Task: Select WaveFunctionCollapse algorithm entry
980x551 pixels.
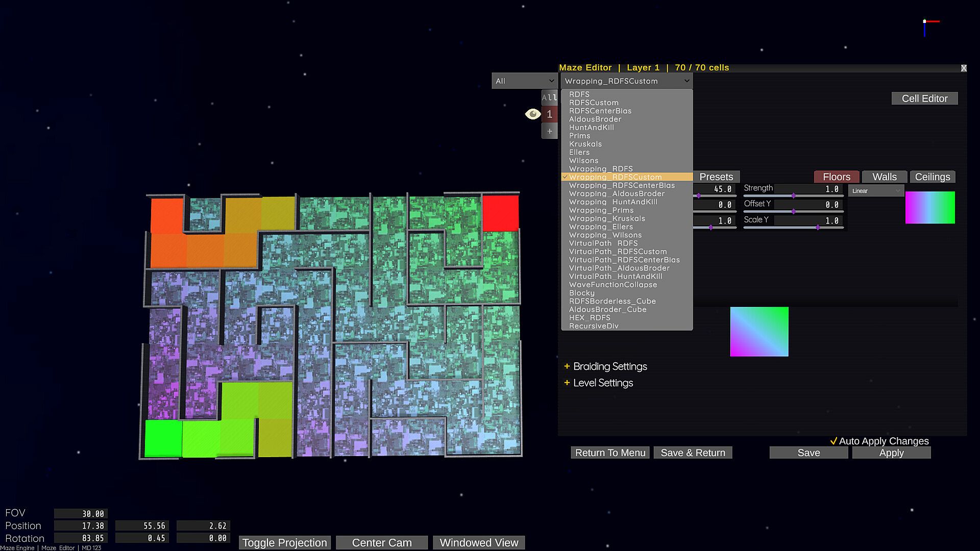Action: pyautogui.click(x=612, y=285)
